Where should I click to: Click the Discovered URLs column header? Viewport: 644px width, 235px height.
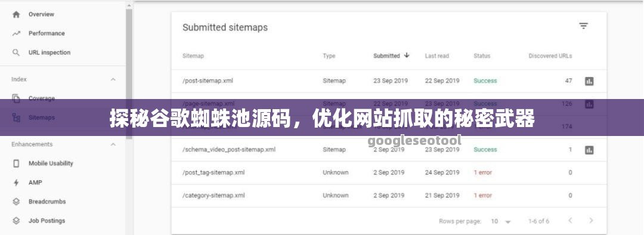[x=550, y=56]
